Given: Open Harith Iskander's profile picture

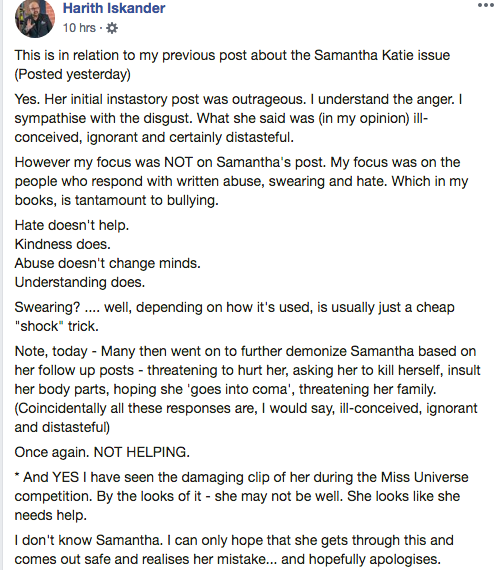Looking at the screenshot, I should point(35,18).
